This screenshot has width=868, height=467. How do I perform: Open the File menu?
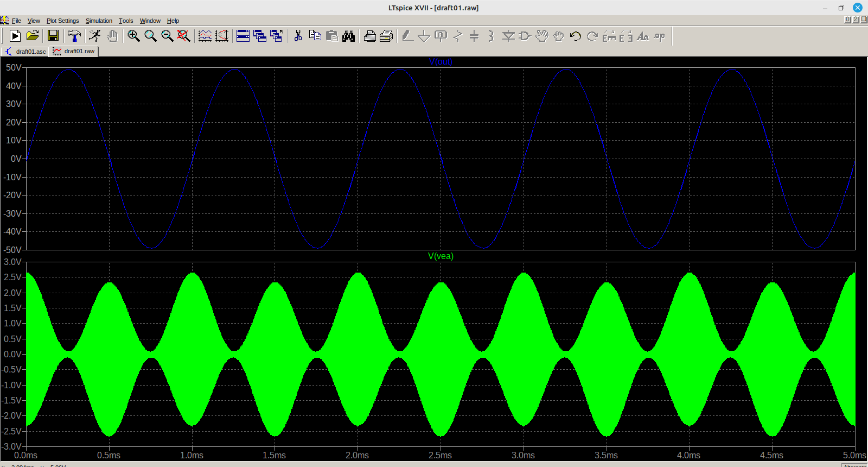coord(16,21)
